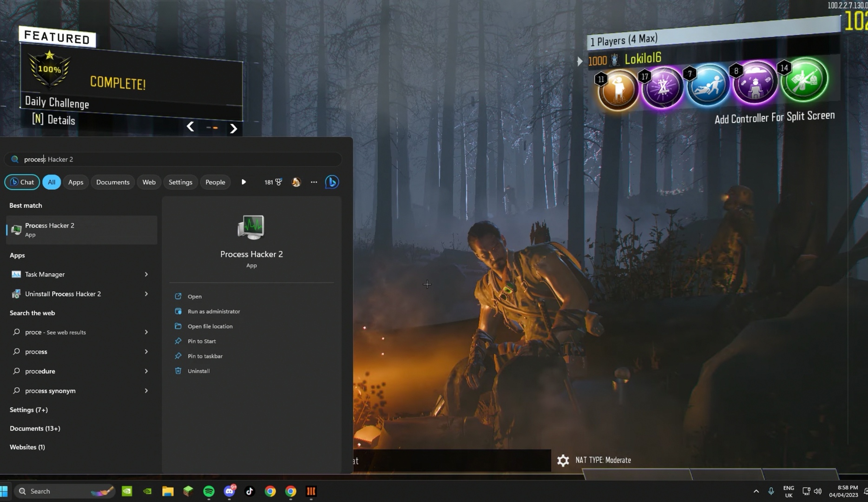Go to next featured challenge arrow
The width and height of the screenshot is (868, 502).
(x=234, y=128)
